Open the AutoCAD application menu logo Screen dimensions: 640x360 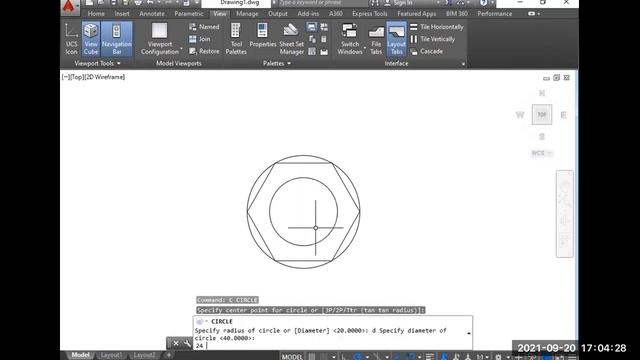[69, 7]
